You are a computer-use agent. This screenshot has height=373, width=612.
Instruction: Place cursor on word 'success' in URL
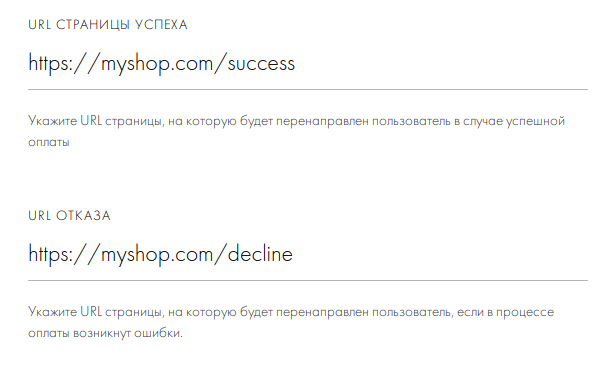click(261, 64)
